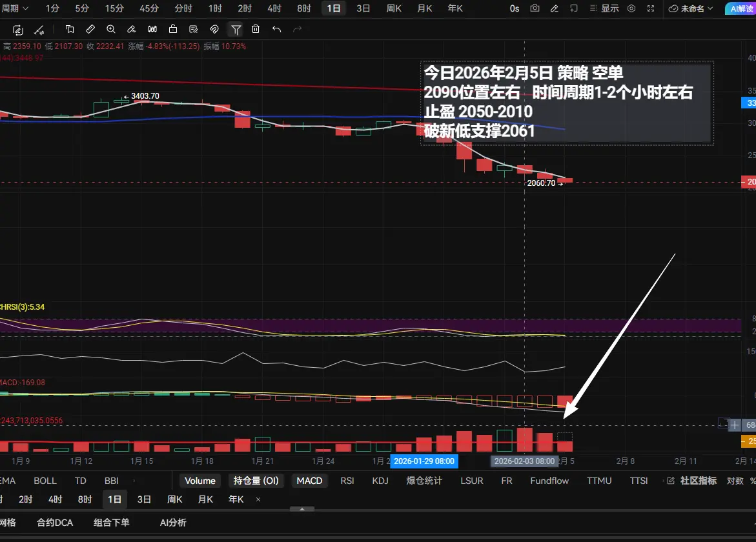Image resolution: width=756 pixels, height=542 pixels.
Task: Enable the TD indicator
Action: 81,481
